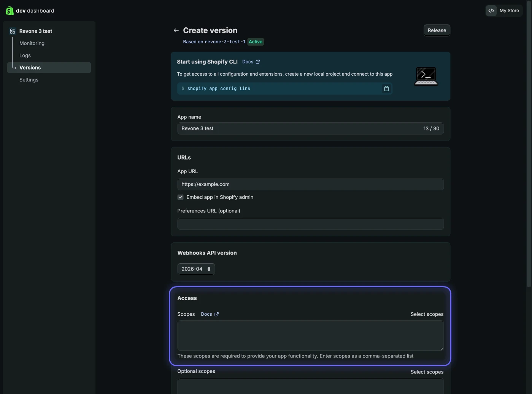Open Logs in the sidebar

click(x=25, y=55)
